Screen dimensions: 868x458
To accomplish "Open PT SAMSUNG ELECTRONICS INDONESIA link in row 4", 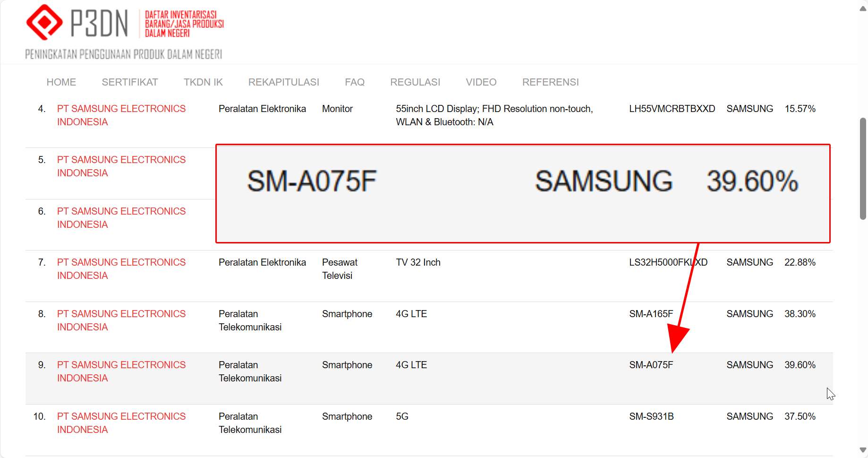I will [x=121, y=115].
